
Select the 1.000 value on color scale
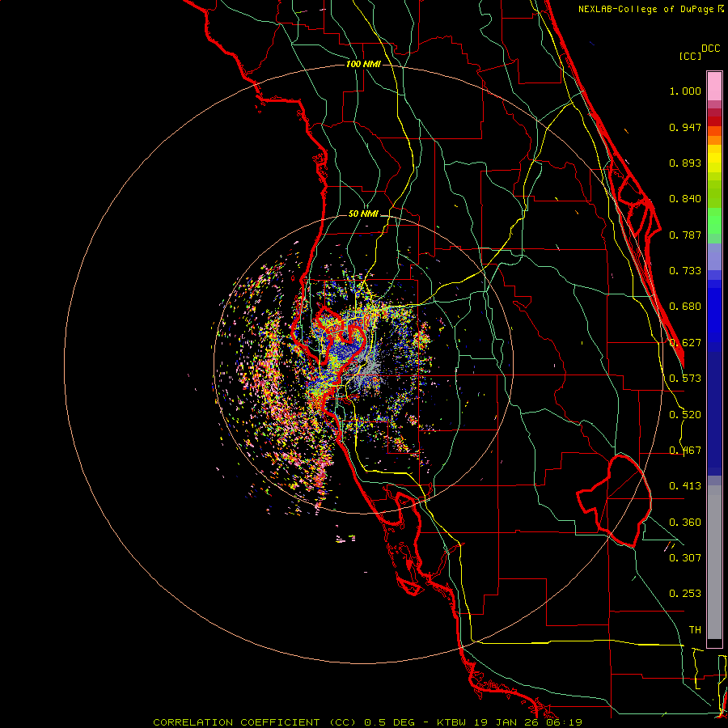click(685, 91)
